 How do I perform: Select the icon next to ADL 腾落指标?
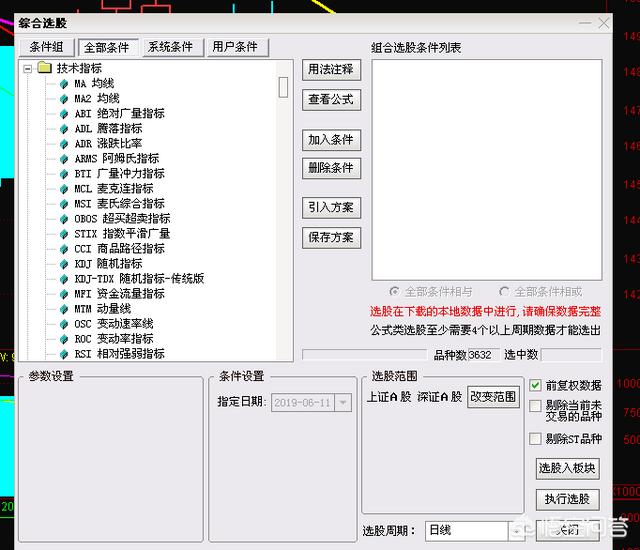[64, 129]
